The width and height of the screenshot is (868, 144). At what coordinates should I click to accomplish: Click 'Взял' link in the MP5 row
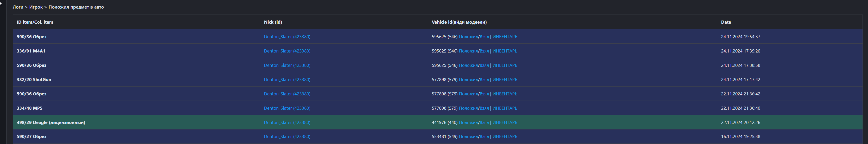[x=484, y=108]
